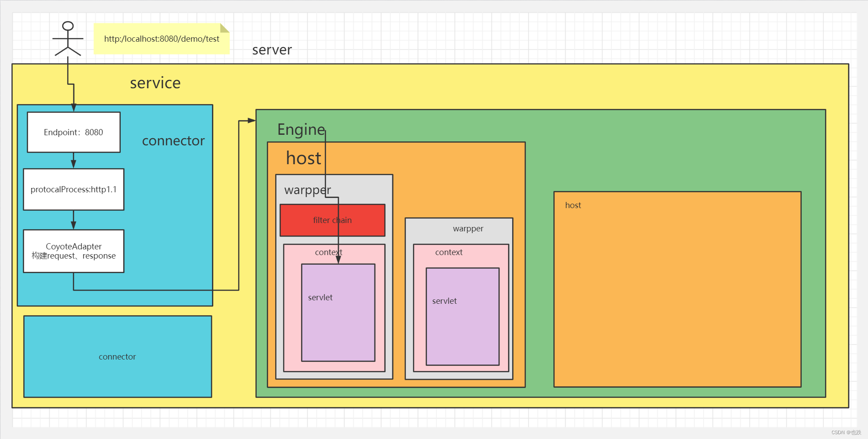Select the empty right 'host' orange box
Image resolution: width=868 pixels, height=439 pixels.
(x=678, y=289)
